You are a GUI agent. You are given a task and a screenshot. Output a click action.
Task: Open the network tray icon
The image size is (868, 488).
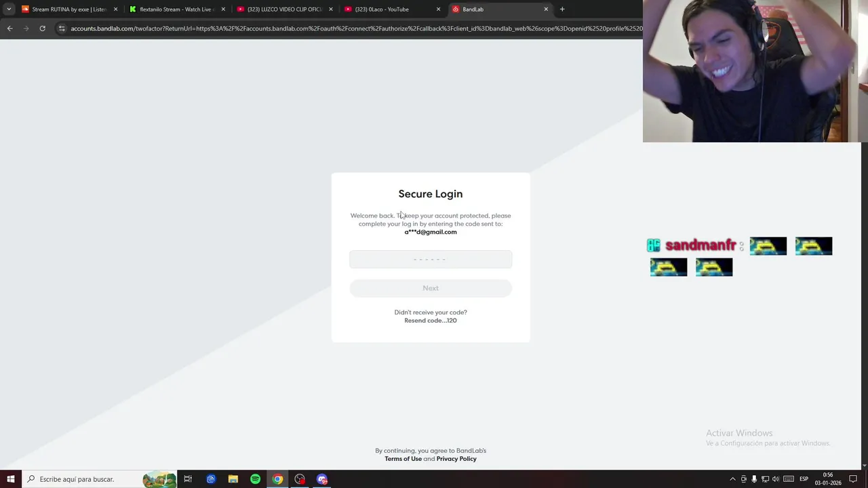click(x=765, y=479)
